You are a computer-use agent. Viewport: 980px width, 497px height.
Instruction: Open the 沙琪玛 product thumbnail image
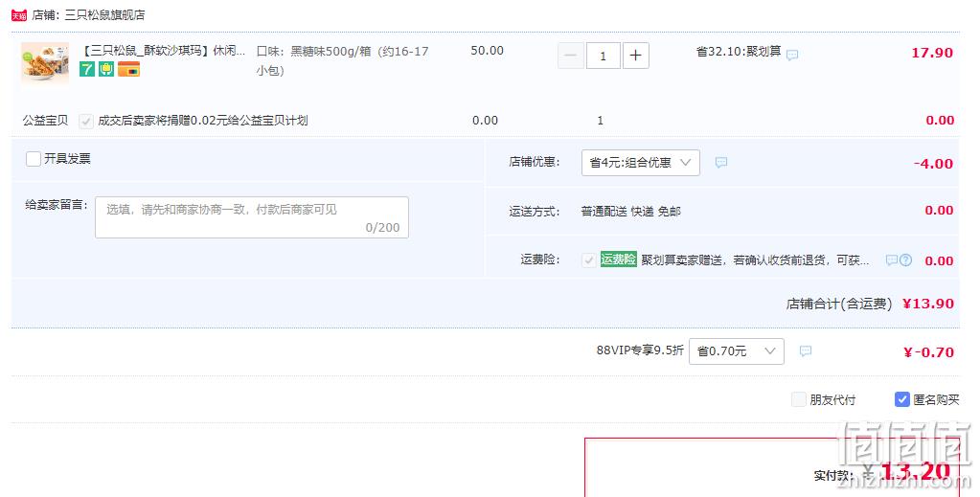coord(45,62)
